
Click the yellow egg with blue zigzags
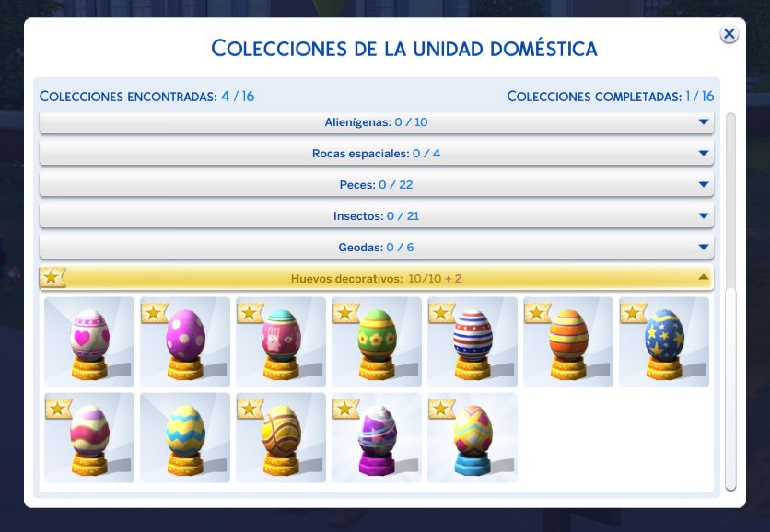185,436
